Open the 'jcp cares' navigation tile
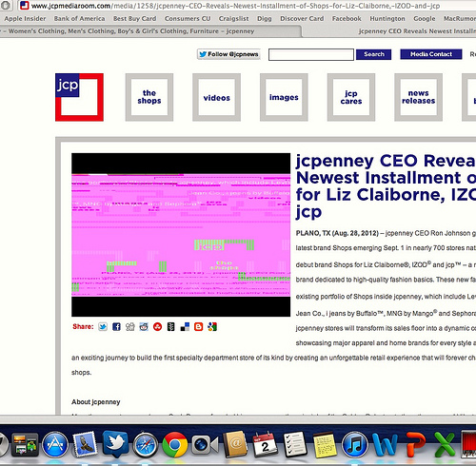476x466 pixels. coord(351,97)
